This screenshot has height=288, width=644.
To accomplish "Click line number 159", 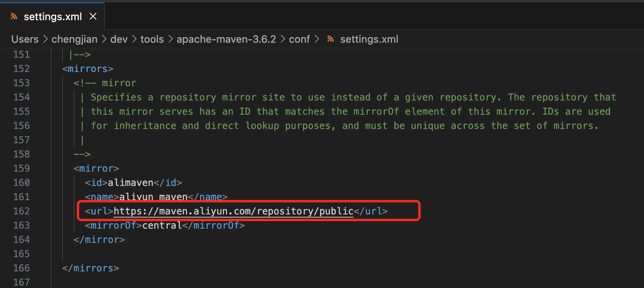I will [21, 168].
